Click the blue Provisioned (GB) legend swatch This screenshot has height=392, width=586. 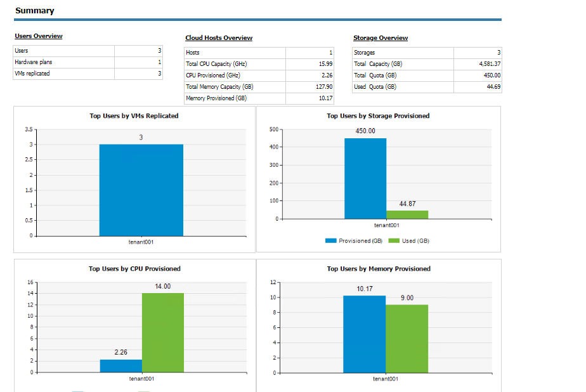pyautogui.click(x=331, y=241)
